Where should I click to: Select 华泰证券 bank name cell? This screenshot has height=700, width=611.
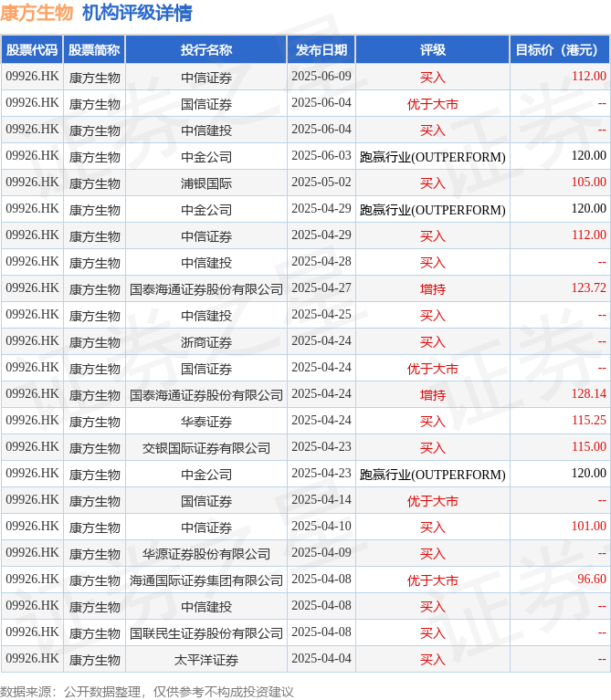(x=205, y=422)
